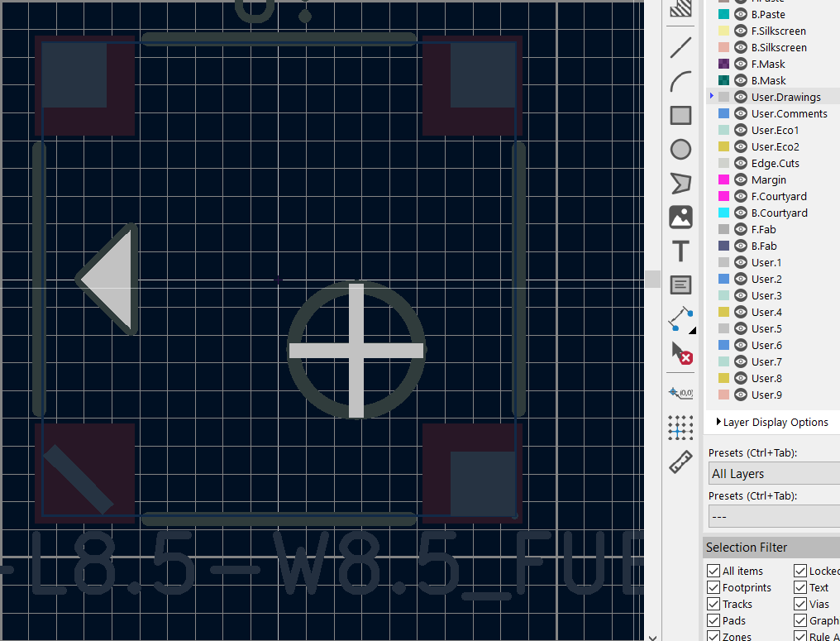Viewport: 840px width, 641px height.
Task: Select the crosshair circle graphic on canvas
Action: coord(356,350)
